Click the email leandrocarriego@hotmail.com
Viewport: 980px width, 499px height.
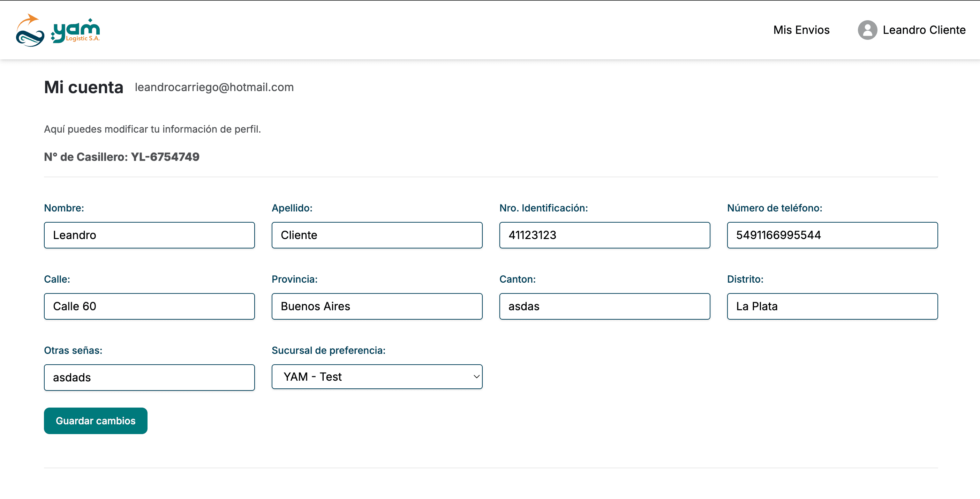click(x=214, y=87)
